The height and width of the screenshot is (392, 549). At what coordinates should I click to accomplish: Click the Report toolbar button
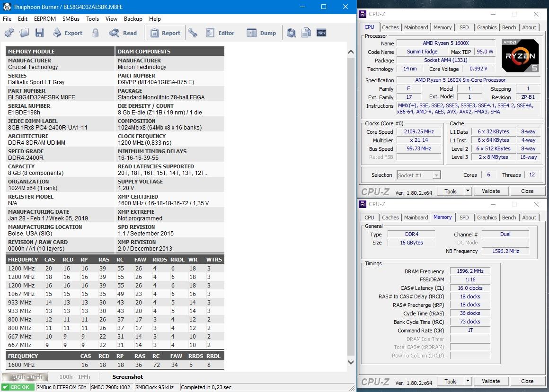(x=165, y=33)
